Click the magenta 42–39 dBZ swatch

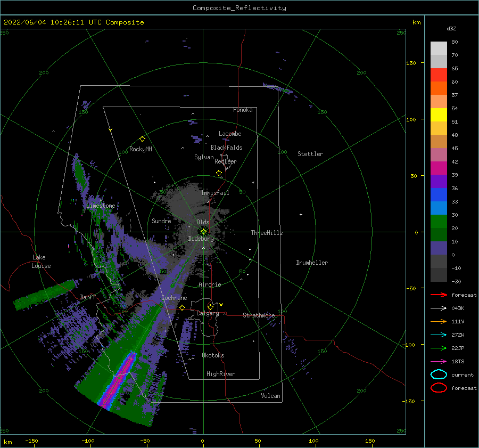(x=439, y=168)
